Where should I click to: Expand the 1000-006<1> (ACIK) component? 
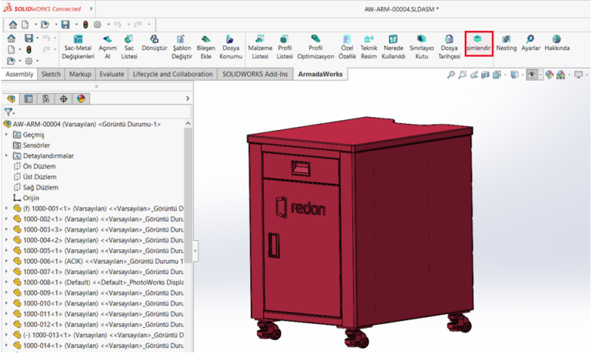[x=7, y=260]
